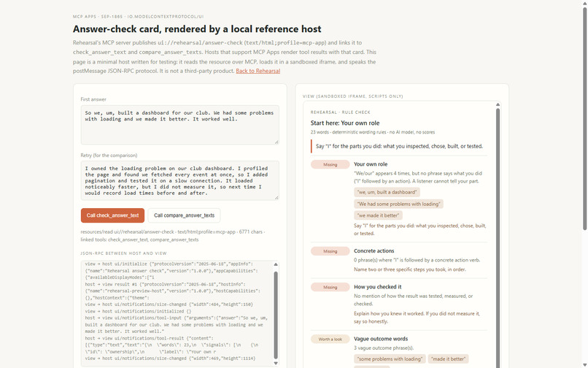Click the Vague outcome words heading

381,339
